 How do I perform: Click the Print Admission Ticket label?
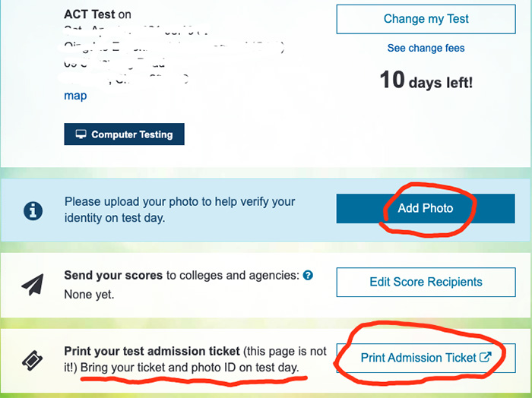point(418,358)
